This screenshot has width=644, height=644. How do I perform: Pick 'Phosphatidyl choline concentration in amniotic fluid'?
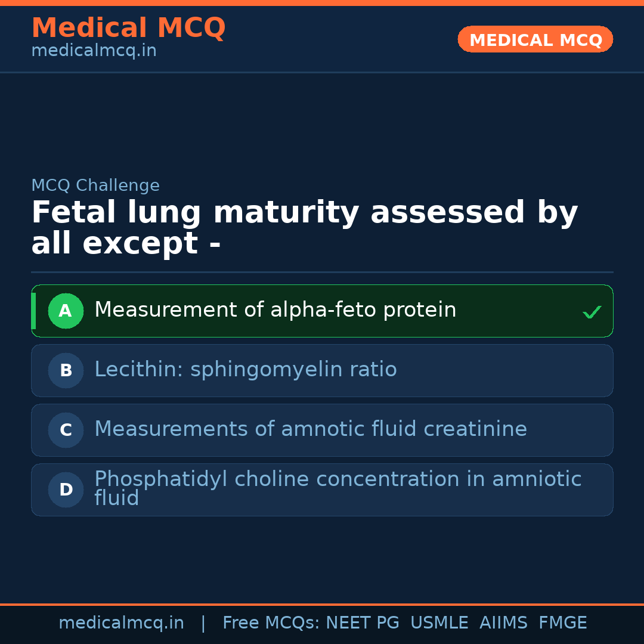pyautogui.click(x=338, y=488)
